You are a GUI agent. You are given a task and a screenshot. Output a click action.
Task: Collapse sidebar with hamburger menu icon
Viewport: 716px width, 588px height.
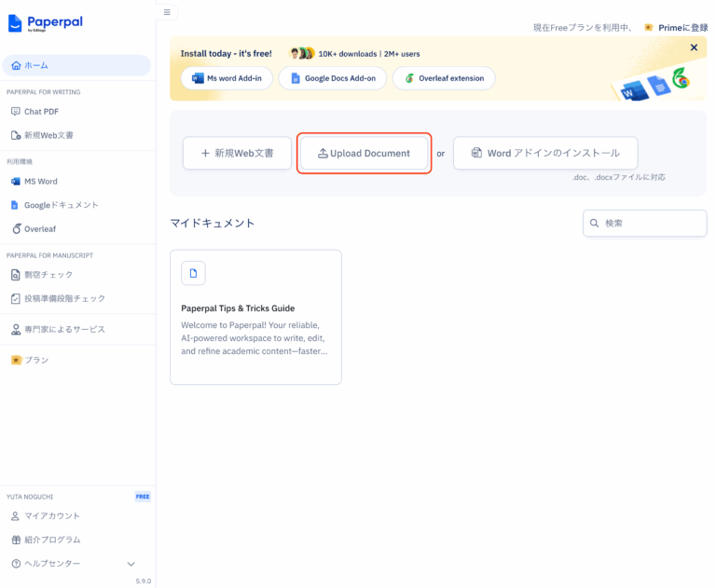point(167,12)
